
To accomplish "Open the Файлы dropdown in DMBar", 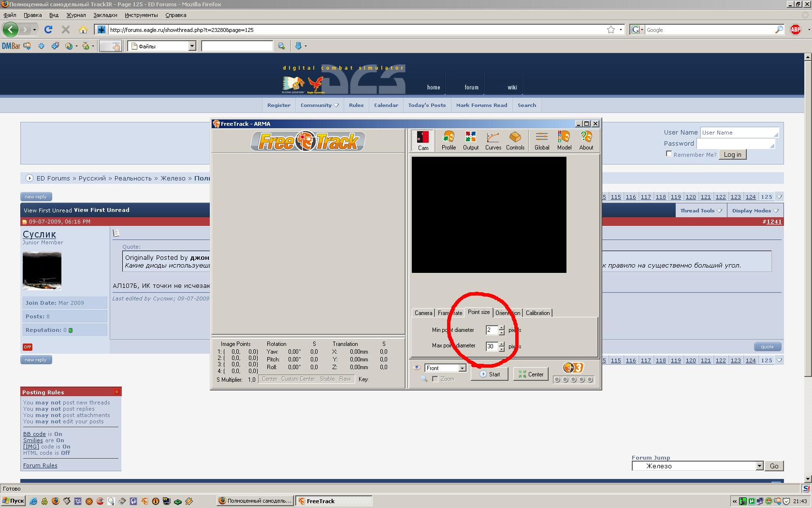I will tap(192, 46).
